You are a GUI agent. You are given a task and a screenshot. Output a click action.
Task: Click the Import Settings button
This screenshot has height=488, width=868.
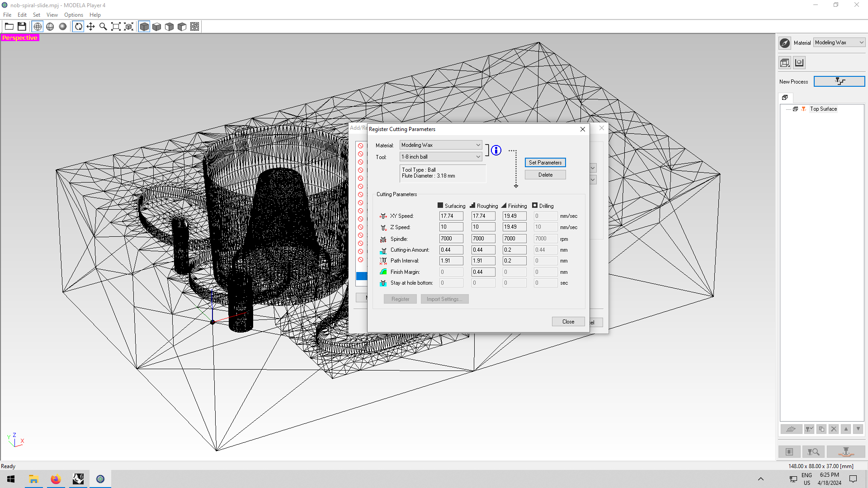click(444, 299)
